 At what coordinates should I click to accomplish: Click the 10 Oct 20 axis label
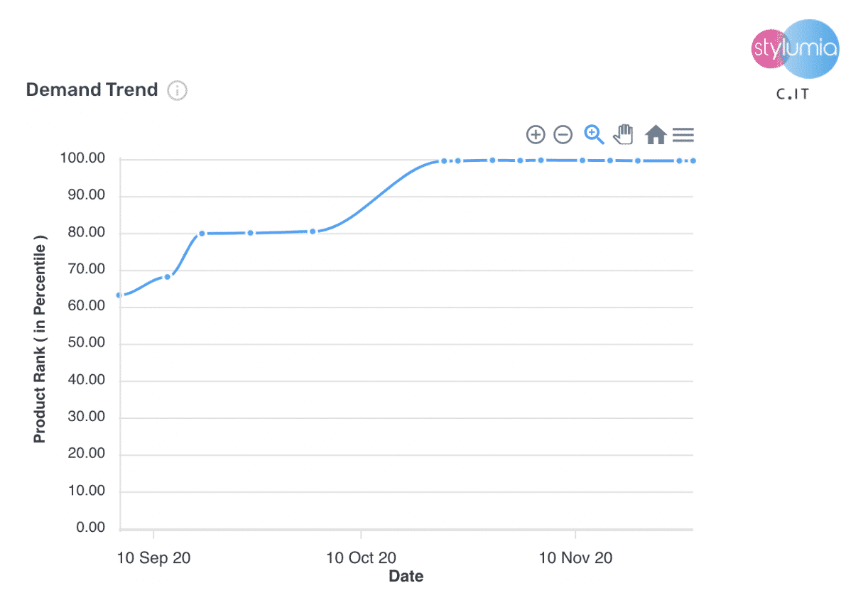361,558
